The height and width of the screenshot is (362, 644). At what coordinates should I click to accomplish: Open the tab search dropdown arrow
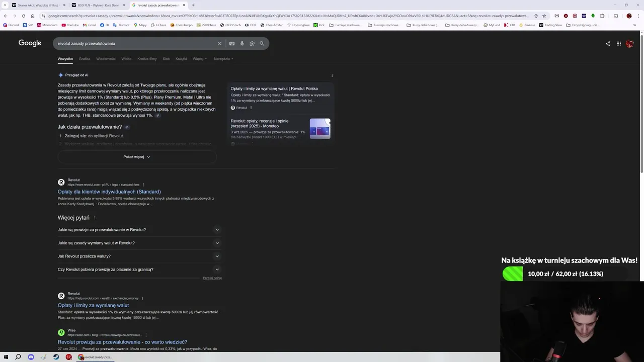[x=6, y=5]
